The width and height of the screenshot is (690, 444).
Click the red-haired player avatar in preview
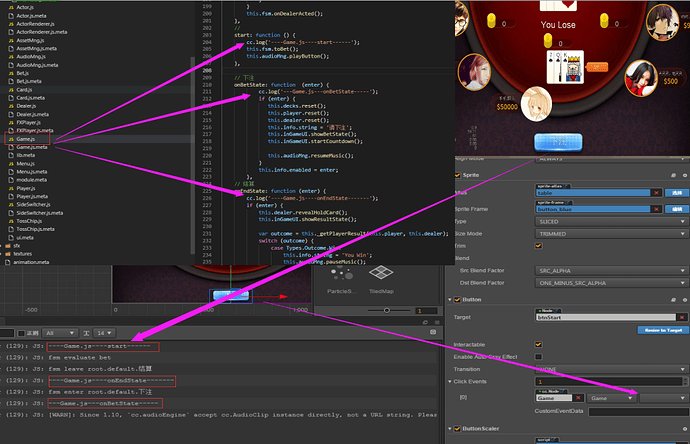(474, 72)
